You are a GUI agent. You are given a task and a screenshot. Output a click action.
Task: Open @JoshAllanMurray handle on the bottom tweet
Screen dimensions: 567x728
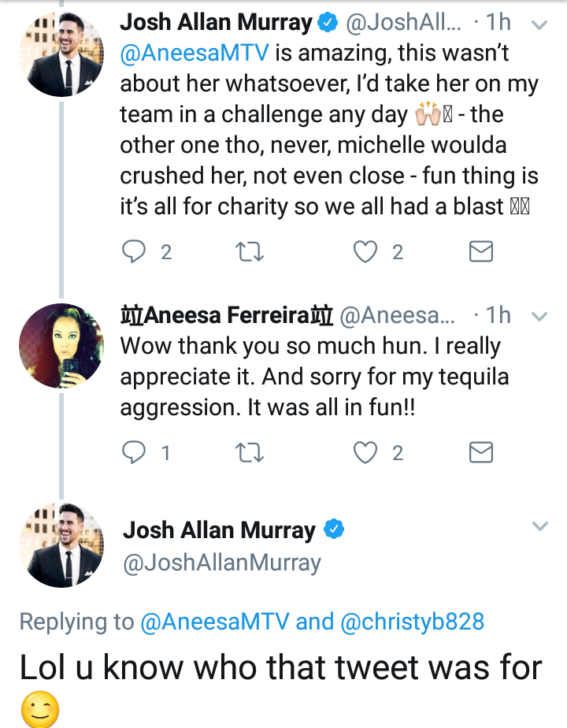(x=222, y=563)
